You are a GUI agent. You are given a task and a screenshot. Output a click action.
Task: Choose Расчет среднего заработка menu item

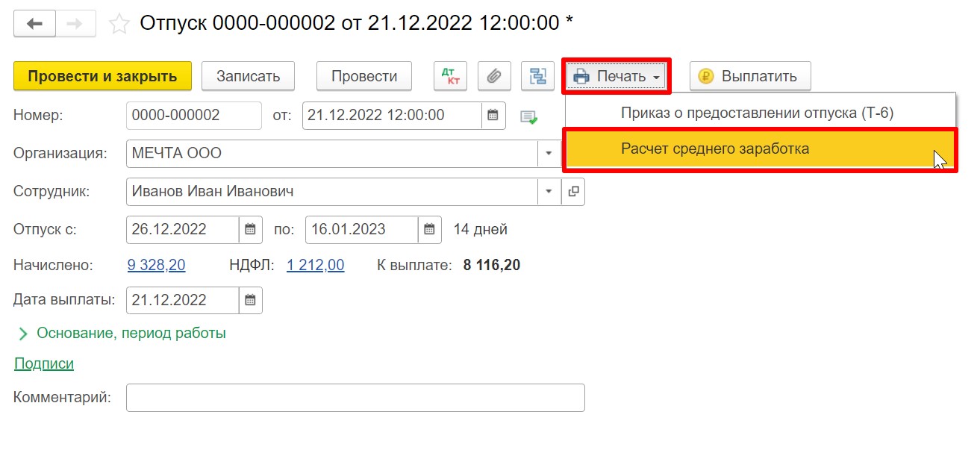(760, 149)
